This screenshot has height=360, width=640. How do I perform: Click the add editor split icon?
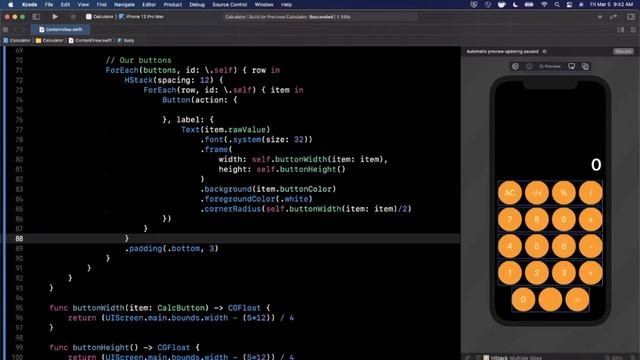(x=633, y=29)
